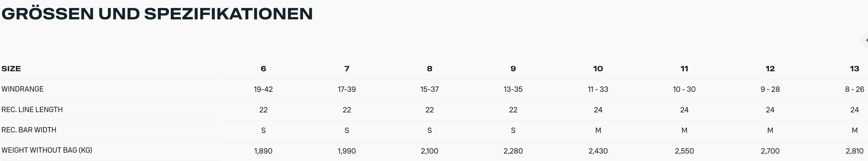Click the WEIGHT WITHOUT BAG (KG) label
Screen dimensions: 868x161
pyautogui.click(x=47, y=150)
